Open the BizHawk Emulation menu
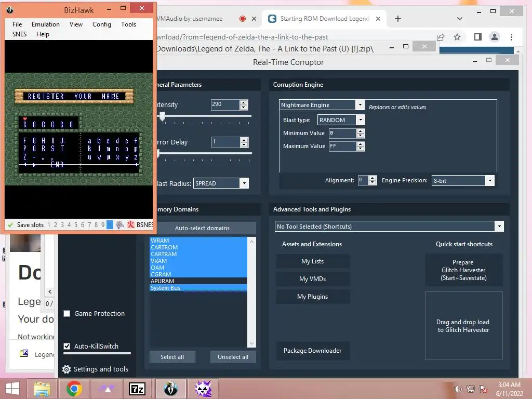Image resolution: width=532 pixels, height=399 pixels. pos(46,24)
